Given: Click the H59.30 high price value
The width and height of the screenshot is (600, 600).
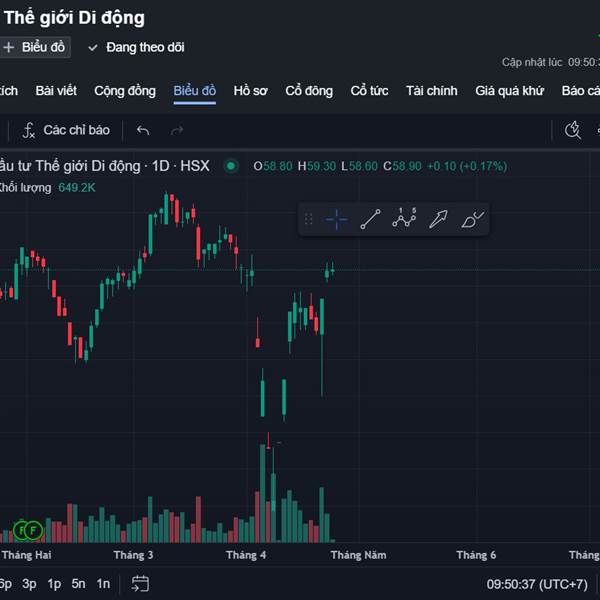Looking at the screenshot, I should click(x=317, y=166).
